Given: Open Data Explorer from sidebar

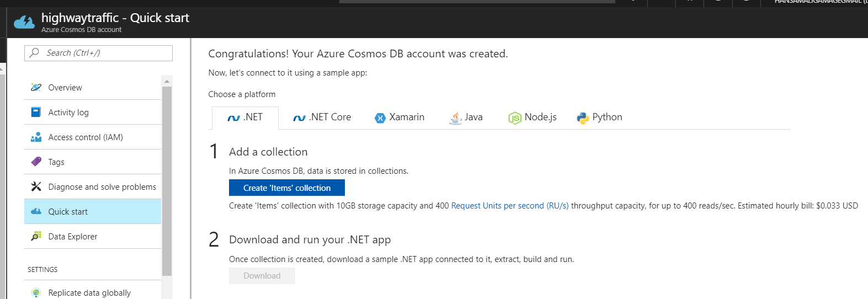Looking at the screenshot, I should click(x=93, y=236).
